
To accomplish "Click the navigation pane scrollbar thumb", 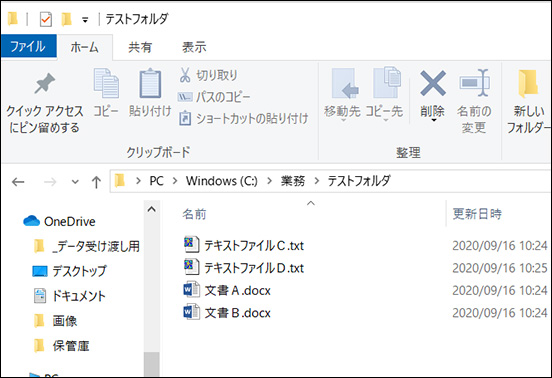I will point(152,364).
